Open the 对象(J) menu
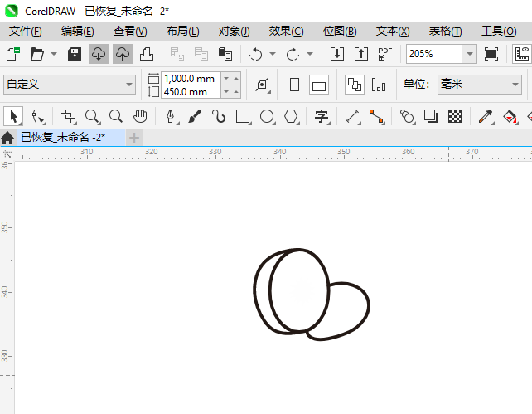Screen dimensions: 532x414 pos(234,31)
